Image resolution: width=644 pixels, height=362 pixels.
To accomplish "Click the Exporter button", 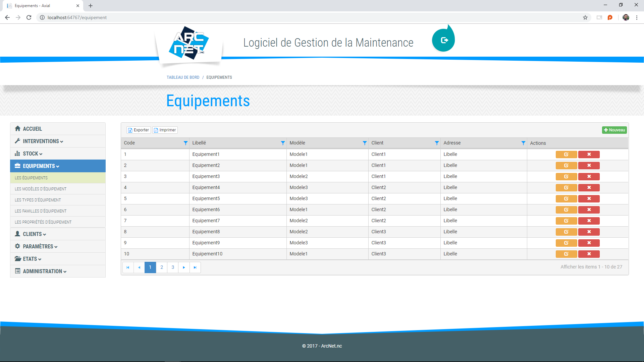I will coord(139,130).
